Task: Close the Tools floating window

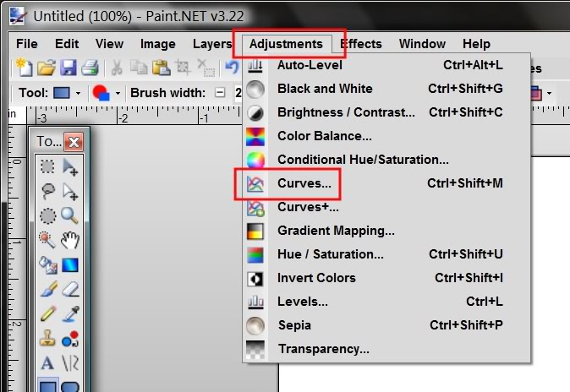Action: pos(74,142)
